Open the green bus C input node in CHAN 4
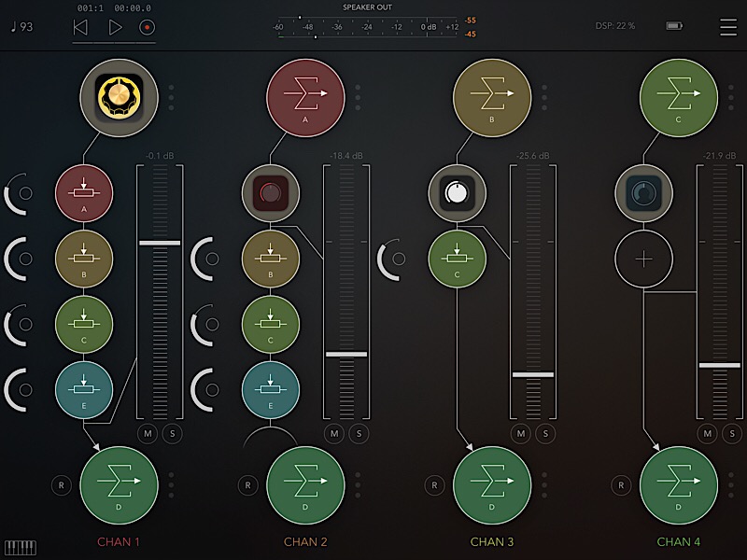 (x=679, y=97)
